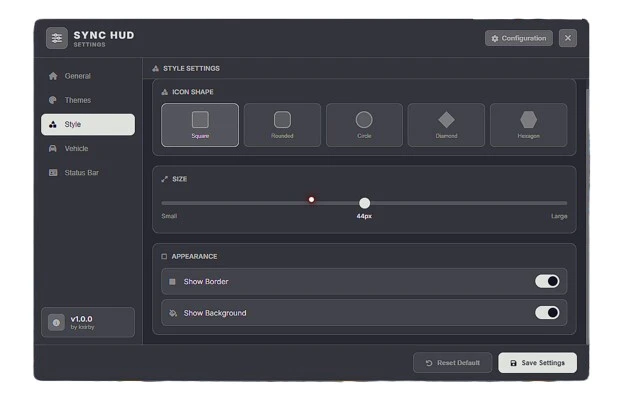Click Reset Default

(452, 363)
